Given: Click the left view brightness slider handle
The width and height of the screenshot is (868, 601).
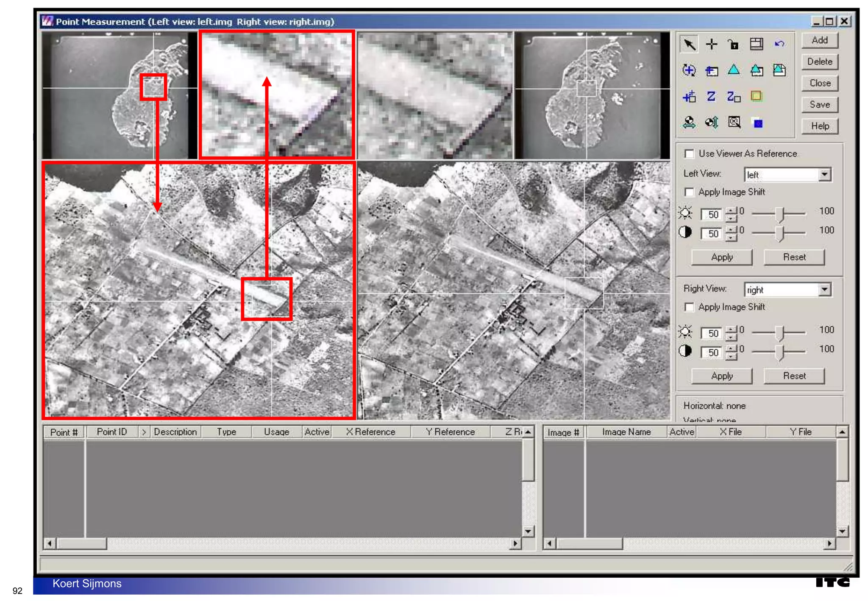Looking at the screenshot, I should 780,214.
